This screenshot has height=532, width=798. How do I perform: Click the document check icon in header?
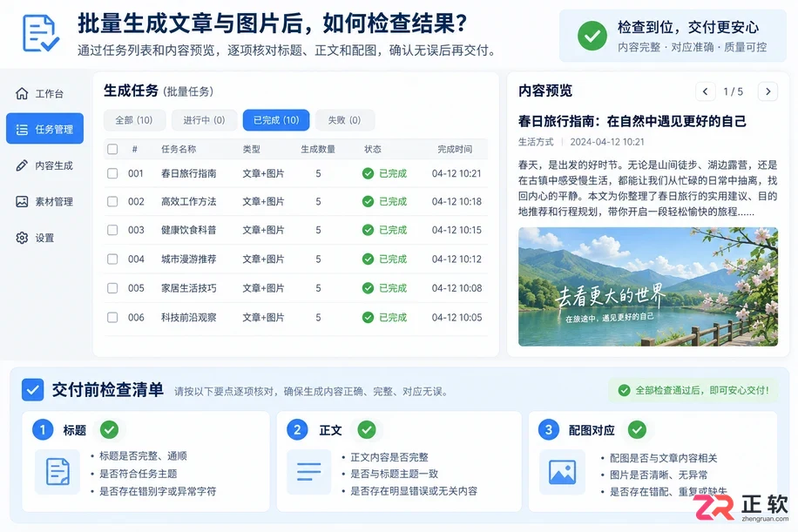click(x=41, y=33)
